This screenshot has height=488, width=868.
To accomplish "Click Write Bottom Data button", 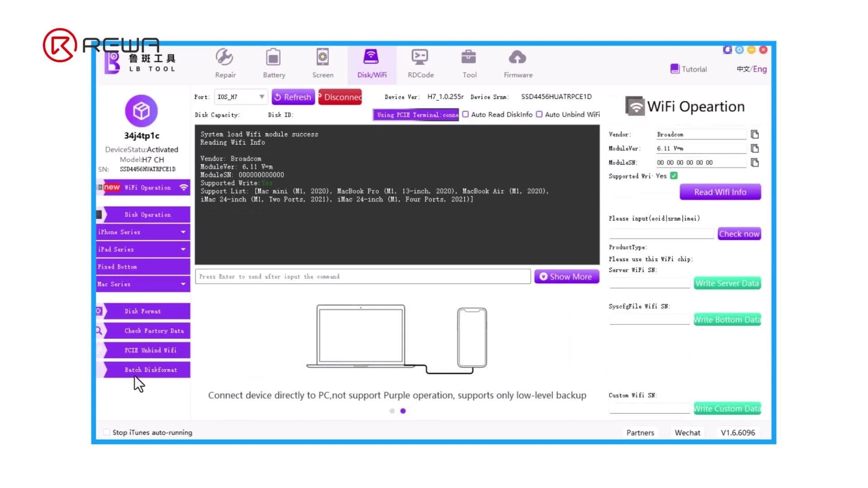I will (x=727, y=319).
